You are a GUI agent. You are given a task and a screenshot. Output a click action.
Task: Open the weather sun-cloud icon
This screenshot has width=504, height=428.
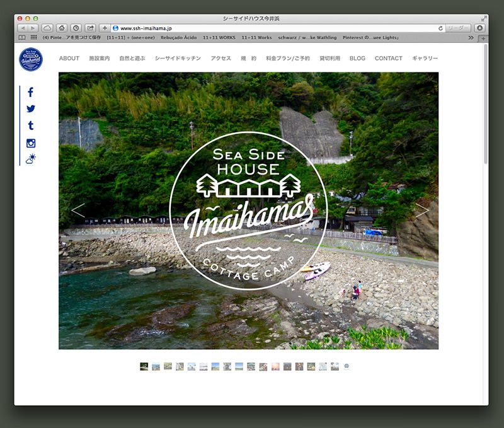tap(31, 159)
